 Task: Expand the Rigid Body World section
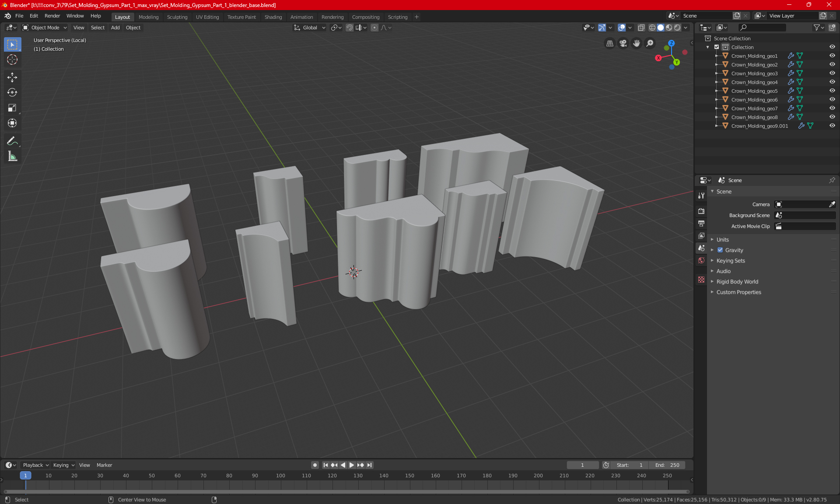tap(737, 282)
